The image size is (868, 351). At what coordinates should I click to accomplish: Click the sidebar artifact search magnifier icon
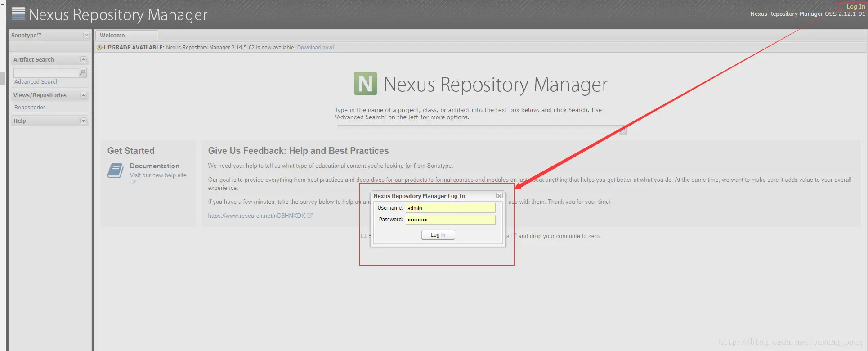(83, 72)
